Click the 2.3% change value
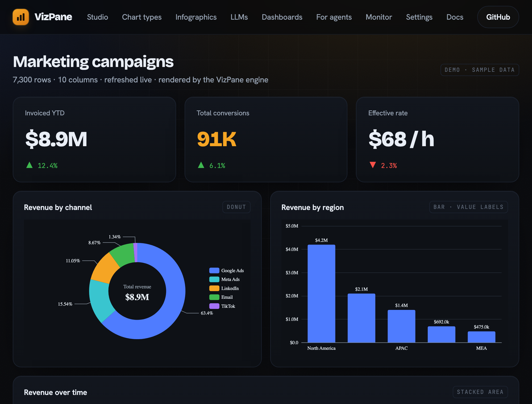 click(x=389, y=166)
